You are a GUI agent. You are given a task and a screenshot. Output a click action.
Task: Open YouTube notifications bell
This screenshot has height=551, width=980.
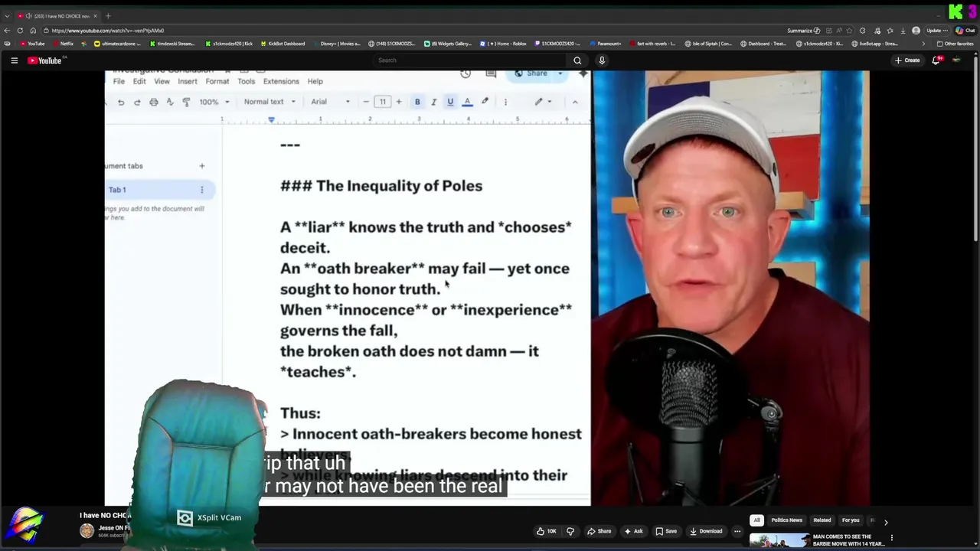936,60
